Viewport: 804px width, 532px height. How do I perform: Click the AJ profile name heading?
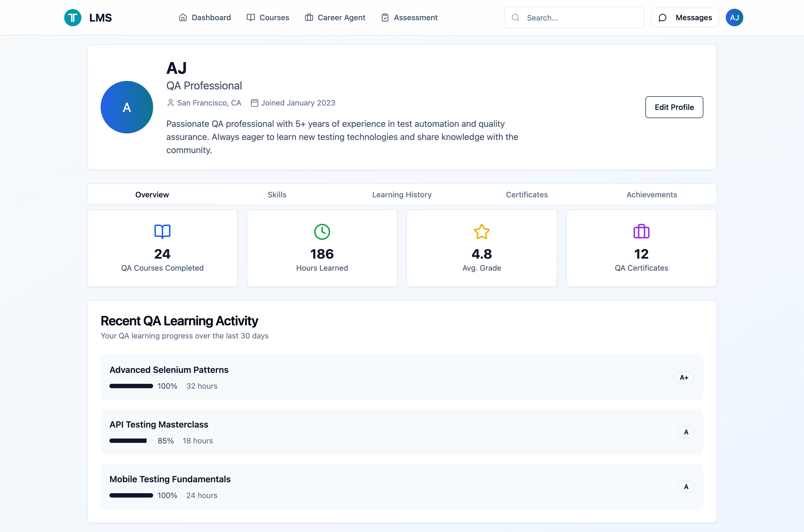tap(176, 68)
